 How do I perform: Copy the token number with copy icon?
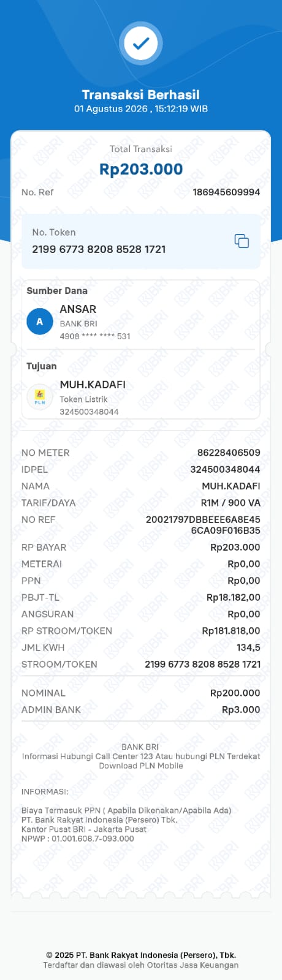click(242, 241)
